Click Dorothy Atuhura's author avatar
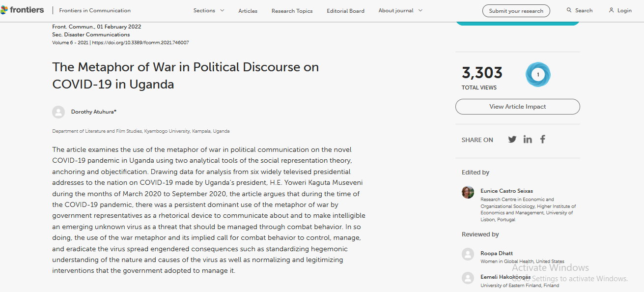This screenshot has height=292, width=644. pos(58,112)
